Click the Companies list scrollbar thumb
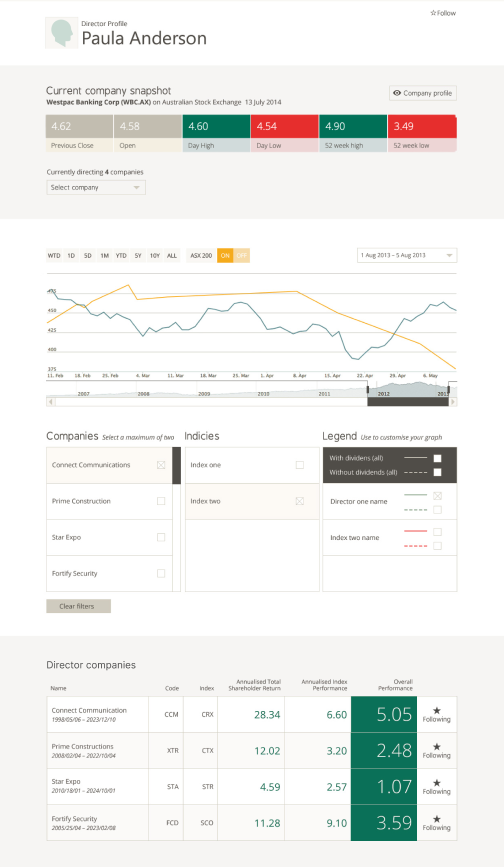The height and width of the screenshot is (867, 504). click(177, 466)
